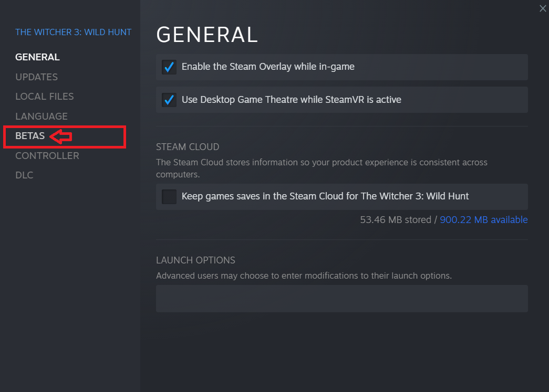Focus the Launch Options text field
This screenshot has width=549, height=392.
(341, 299)
